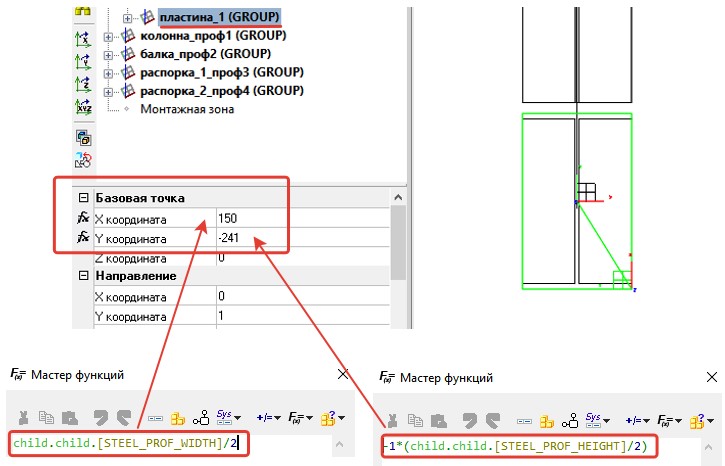The width and height of the screenshot is (725, 466).
Task: Collapse the Направление property section
Action: point(84,275)
